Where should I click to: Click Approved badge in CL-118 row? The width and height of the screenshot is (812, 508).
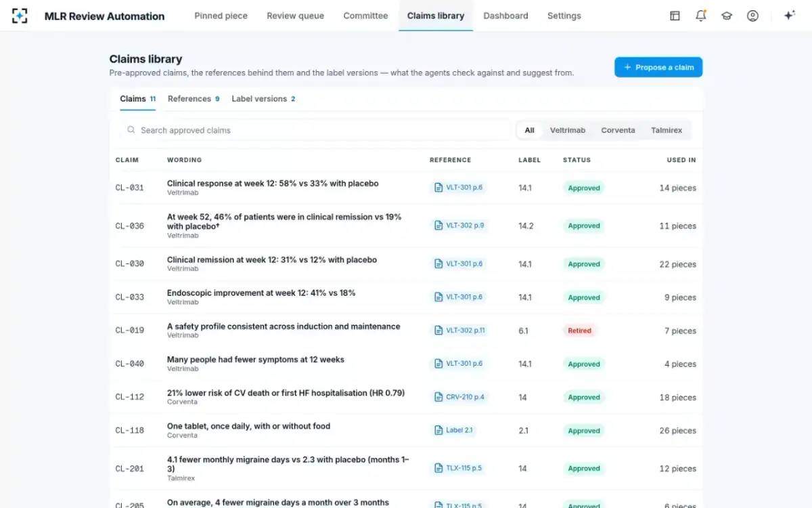tap(584, 430)
